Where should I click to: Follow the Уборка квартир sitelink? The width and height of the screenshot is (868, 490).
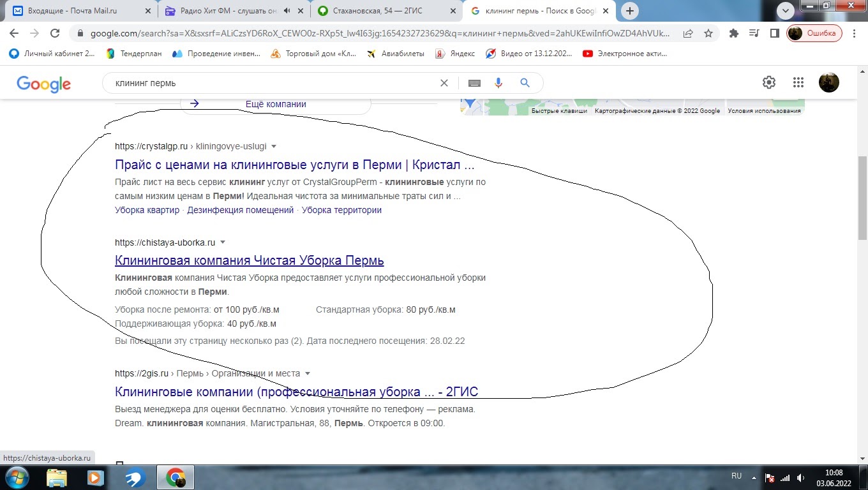coord(147,210)
